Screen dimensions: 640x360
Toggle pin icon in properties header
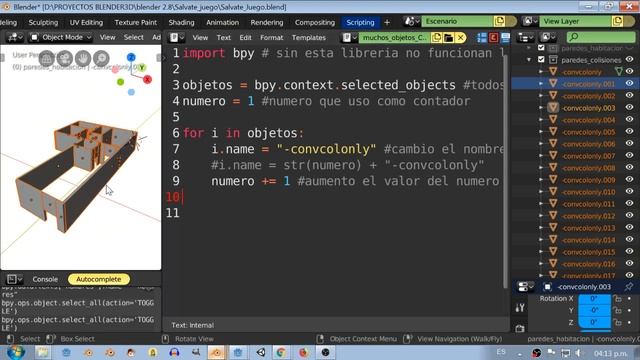click(x=629, y=287)
